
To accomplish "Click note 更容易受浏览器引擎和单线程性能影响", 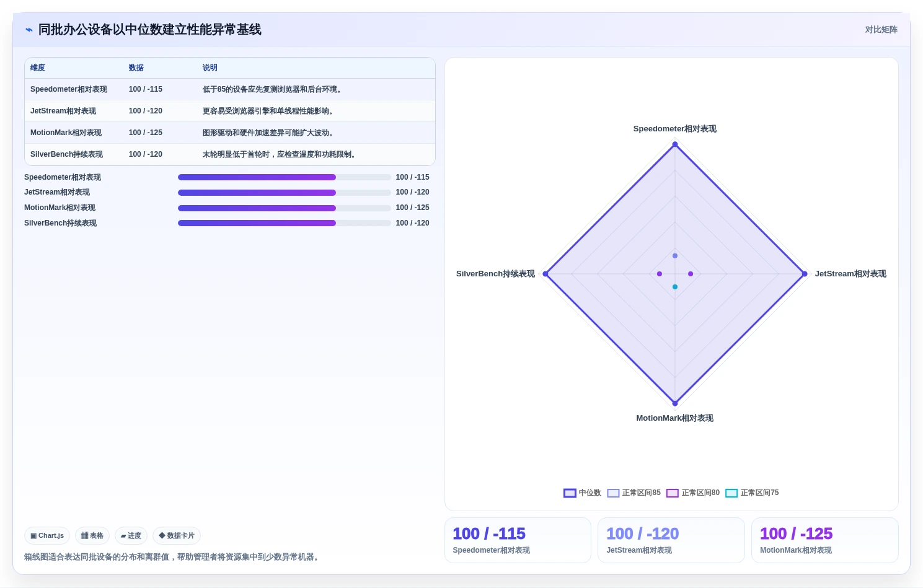I will point(268,111).
